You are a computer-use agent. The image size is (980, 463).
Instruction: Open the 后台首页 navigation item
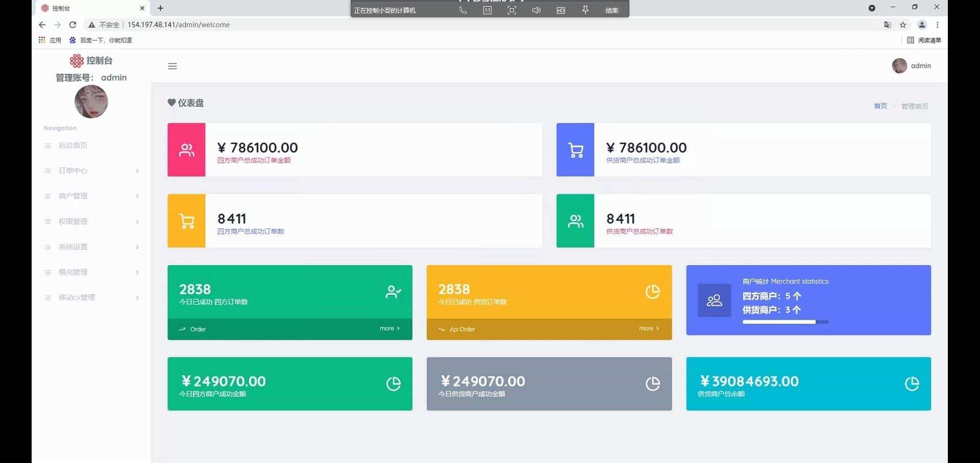(x=73, y=145)
